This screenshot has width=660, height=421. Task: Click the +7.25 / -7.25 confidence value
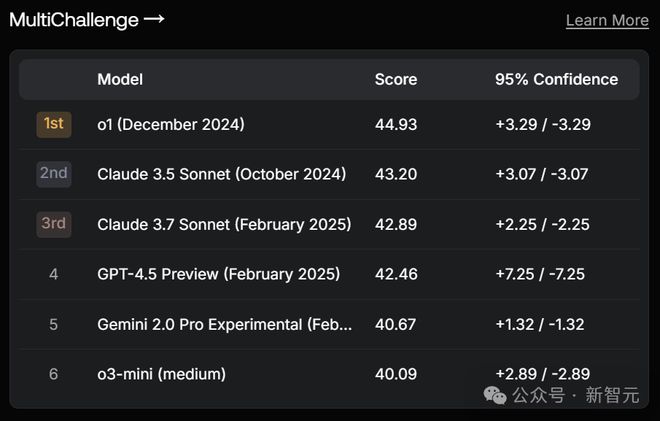[x=540, y=274]
